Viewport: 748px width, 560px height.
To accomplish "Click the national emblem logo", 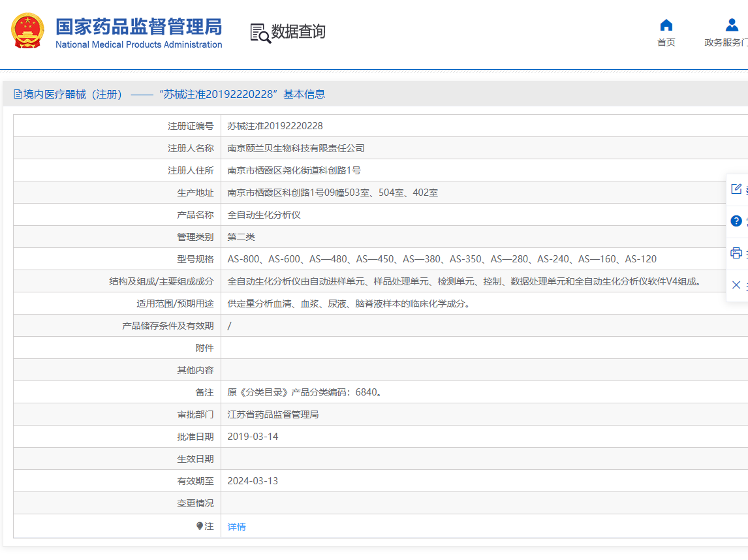I will pyautogui.click(x=27, y=31).
